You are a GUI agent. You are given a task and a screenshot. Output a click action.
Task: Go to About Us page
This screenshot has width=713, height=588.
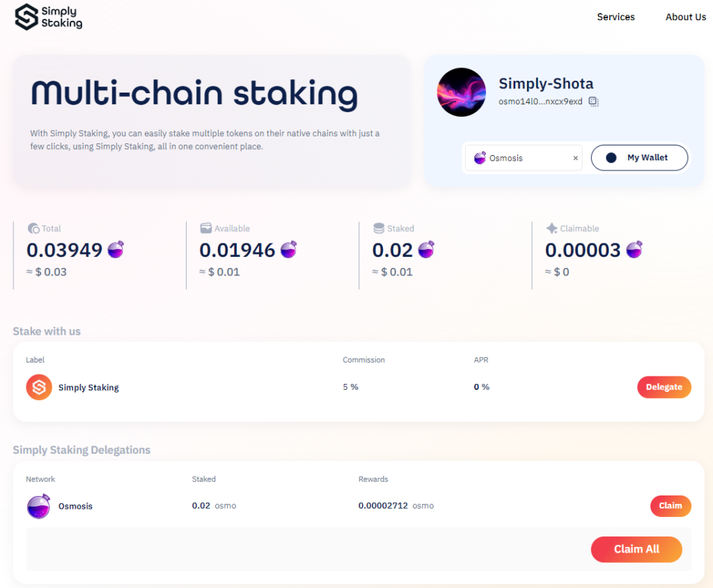pyautogui.click(x=685, y=17)
